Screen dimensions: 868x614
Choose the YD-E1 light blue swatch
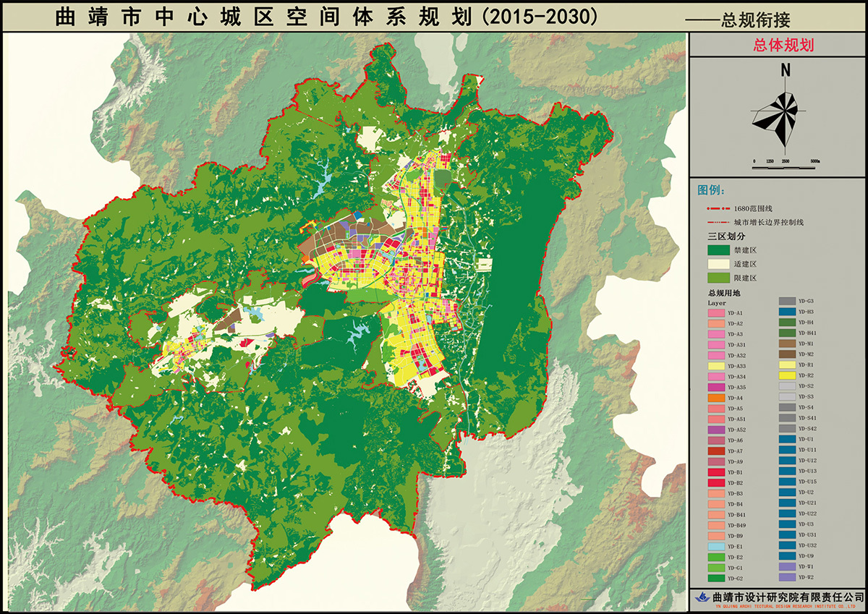click(x=716, y=547)
